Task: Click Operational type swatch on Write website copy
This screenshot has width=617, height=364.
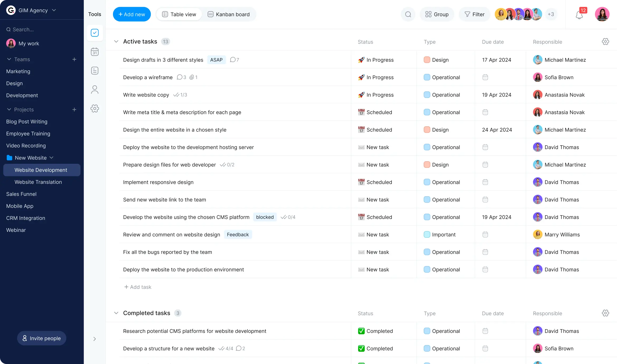Action: pyautogui.click(x=427, y=95)
